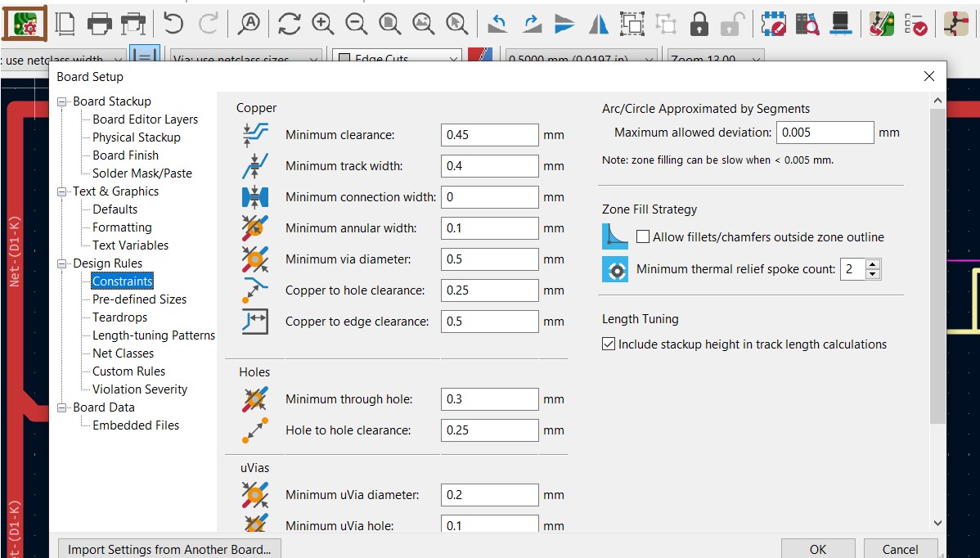Viewport: 980px width, 558px height.
Task: Collapse the Board Stackup tree node
Action: click(x=62, y=101)
